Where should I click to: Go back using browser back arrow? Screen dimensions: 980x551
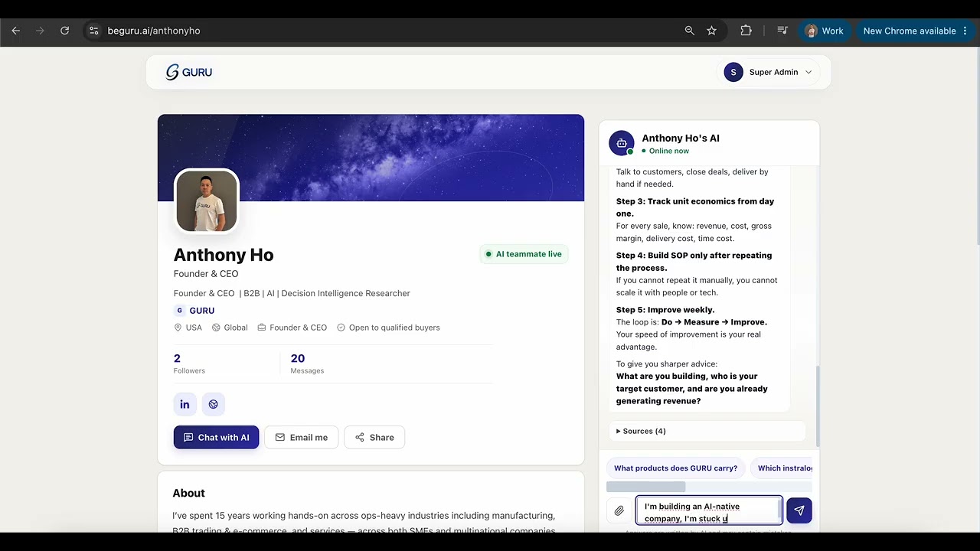16,31
